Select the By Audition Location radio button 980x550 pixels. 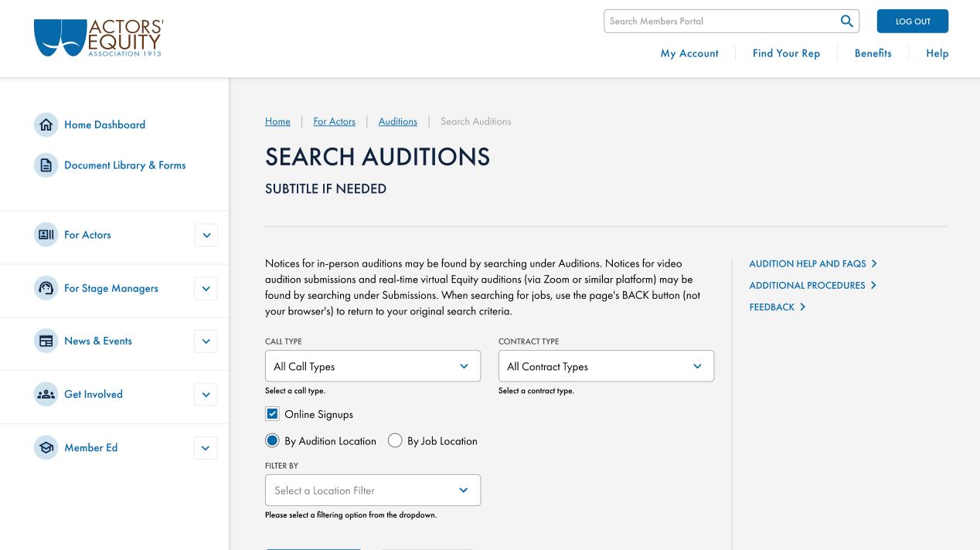click(272, 440)
